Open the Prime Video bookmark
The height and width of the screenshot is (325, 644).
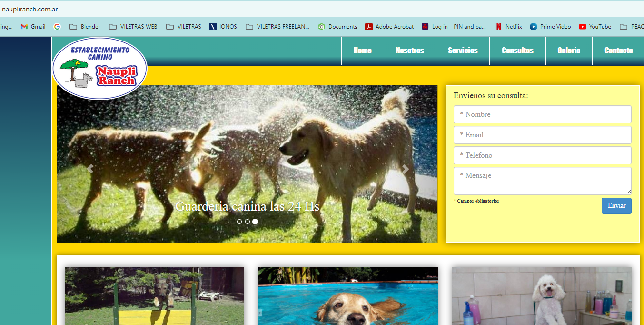coord(550,27)
